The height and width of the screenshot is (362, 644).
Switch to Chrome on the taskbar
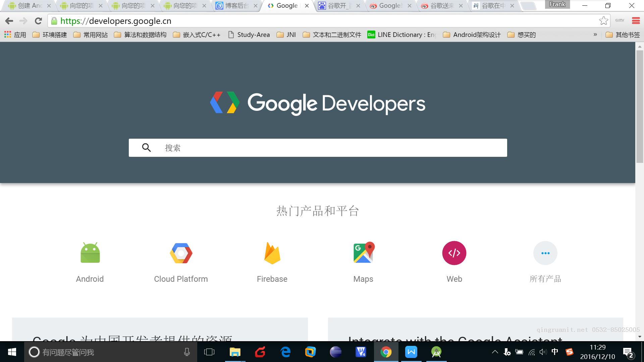386,352
